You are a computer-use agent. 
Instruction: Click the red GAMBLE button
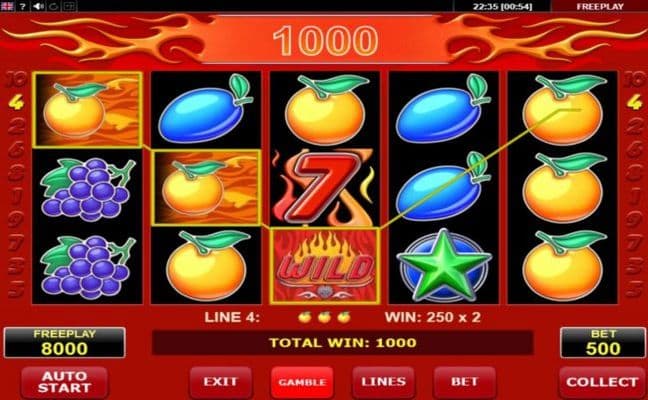click(x=302, y=382)
